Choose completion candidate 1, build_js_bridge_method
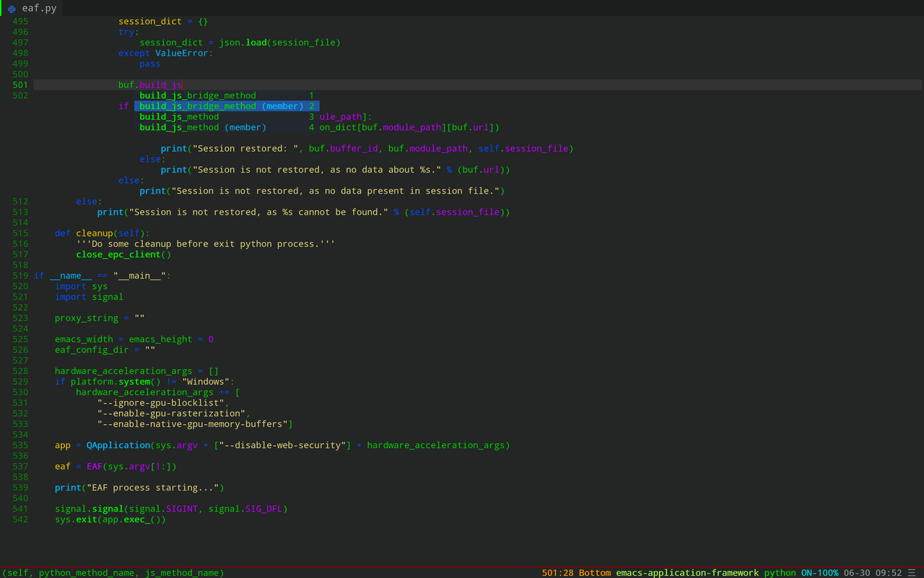This screenshot has height=578, width=924. (x=227, y=95)
